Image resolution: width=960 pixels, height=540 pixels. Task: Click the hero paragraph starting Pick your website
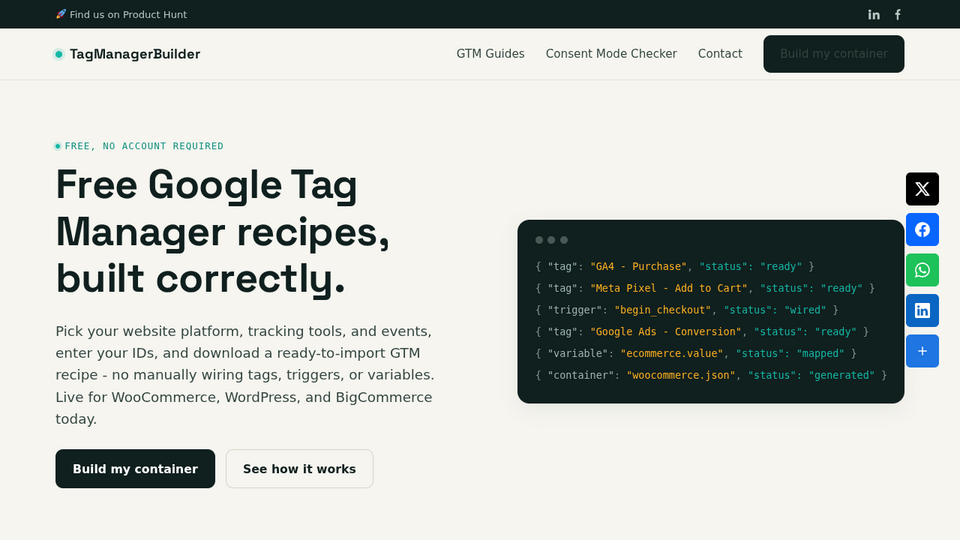click(245, 375)
